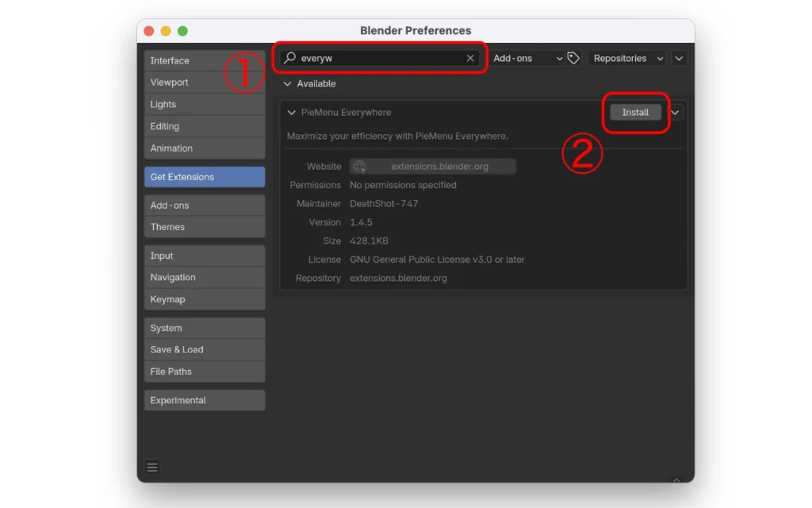This screenshot has width=812, height=508.
Task: Open the Keymap tab
Action: 205,299
